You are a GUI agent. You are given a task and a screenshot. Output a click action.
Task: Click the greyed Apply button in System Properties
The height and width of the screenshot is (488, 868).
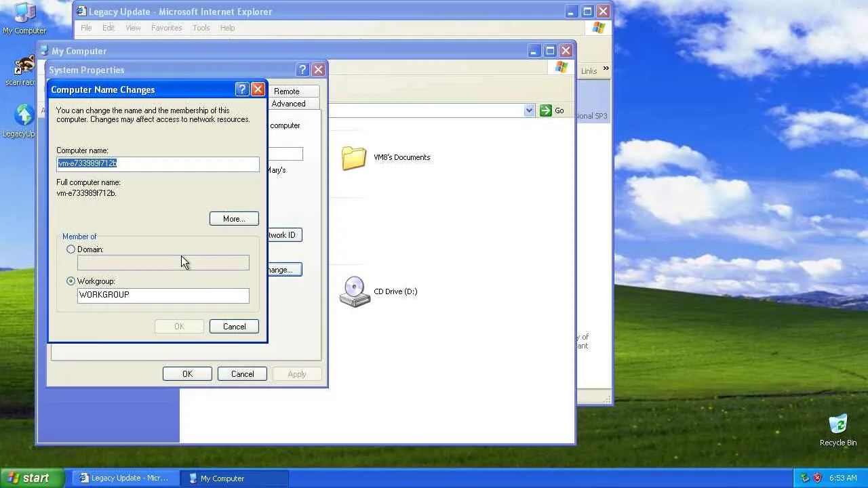(297, 374)
